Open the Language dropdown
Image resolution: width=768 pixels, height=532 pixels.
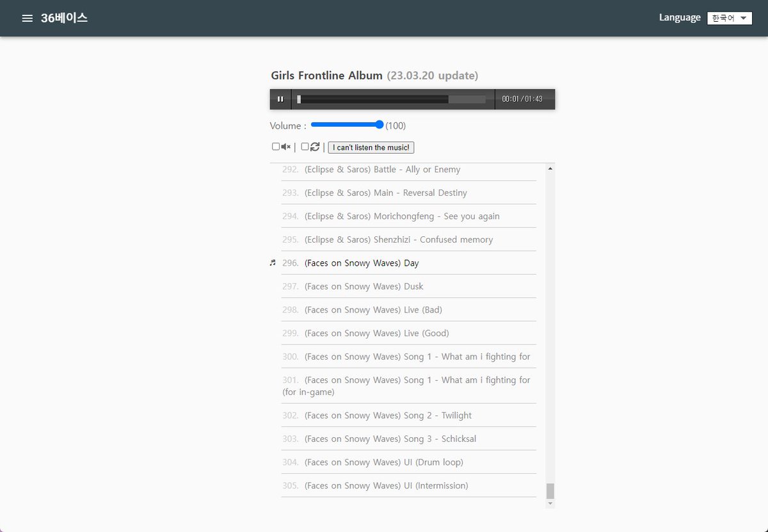pos(730,18)
